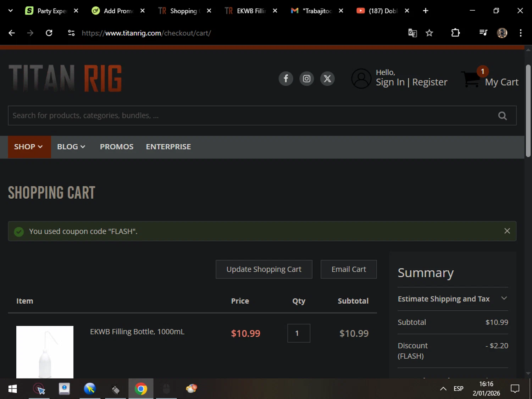This screenshot has height=399, width=532.
Task: Bookmark this page with star icon
Action: click(429, 33)
